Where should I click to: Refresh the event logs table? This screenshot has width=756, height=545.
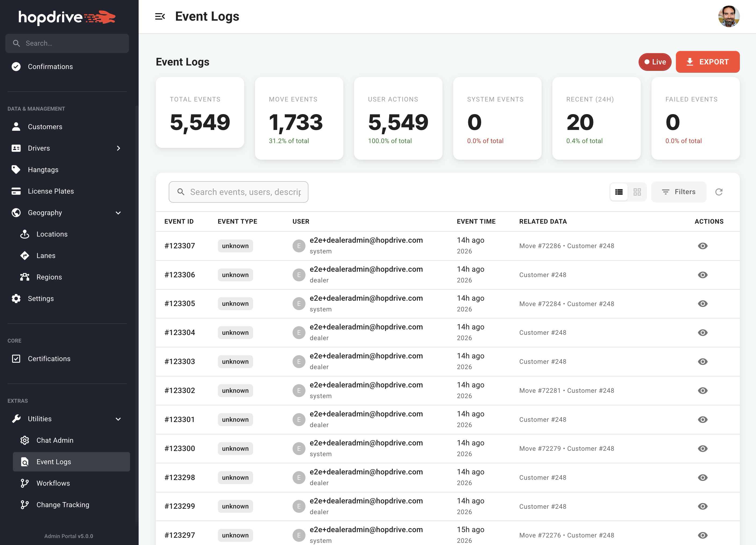click(x=719, y=192)
